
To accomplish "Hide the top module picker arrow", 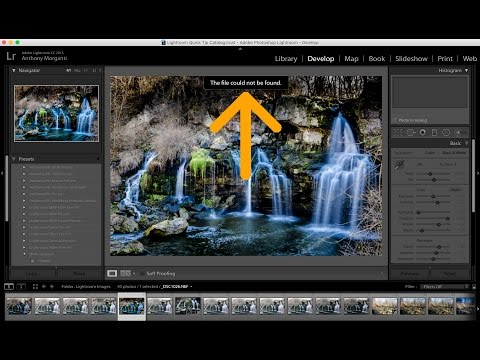I will coord(240,49).
